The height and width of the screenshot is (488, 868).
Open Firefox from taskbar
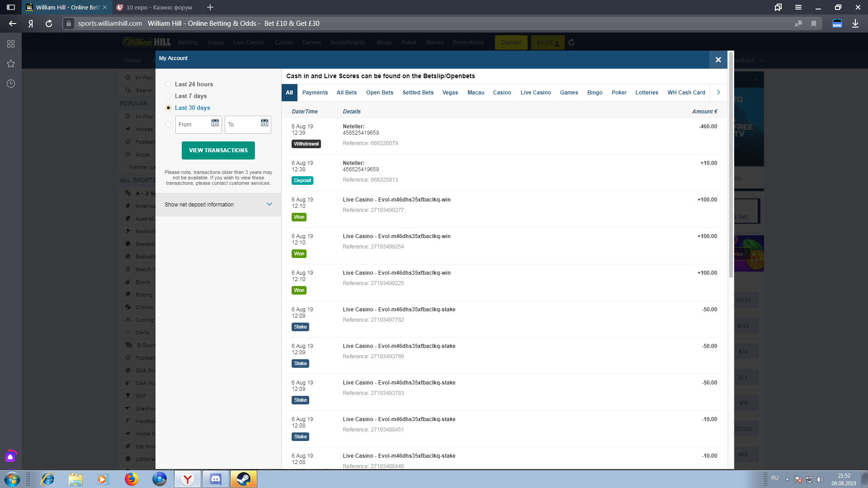[131, 479]
